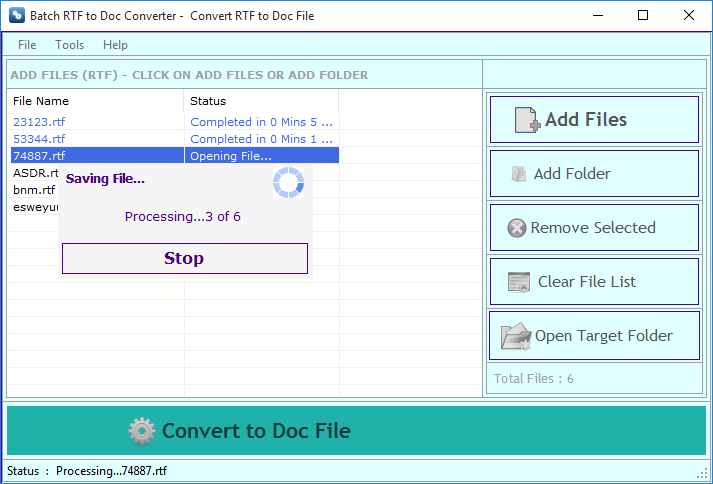Select file 53344.rtf in list
The height and width of the screenshot is (484, 713).
coord(39,139)
